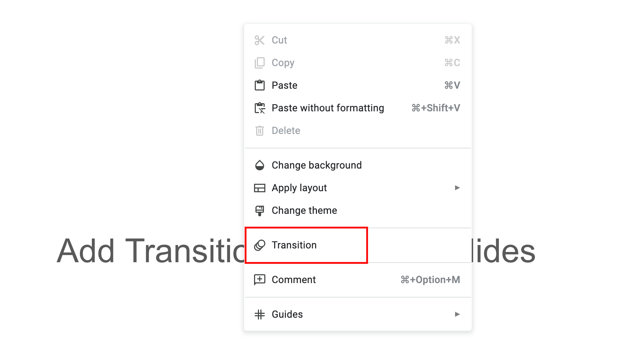
Task: Click the Transition slide-fade icon
Action: point(260,245)
